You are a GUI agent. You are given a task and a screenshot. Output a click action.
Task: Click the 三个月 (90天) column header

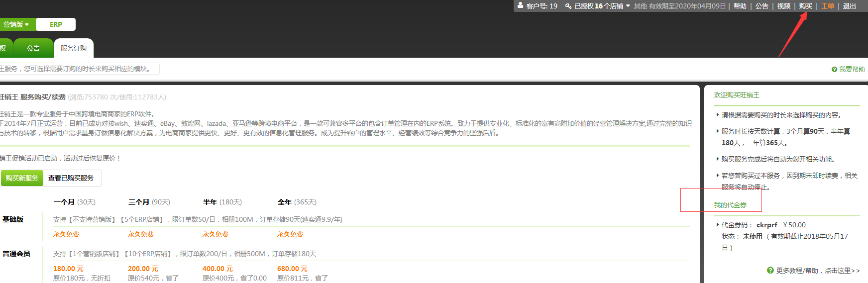(x=149, y=202)
